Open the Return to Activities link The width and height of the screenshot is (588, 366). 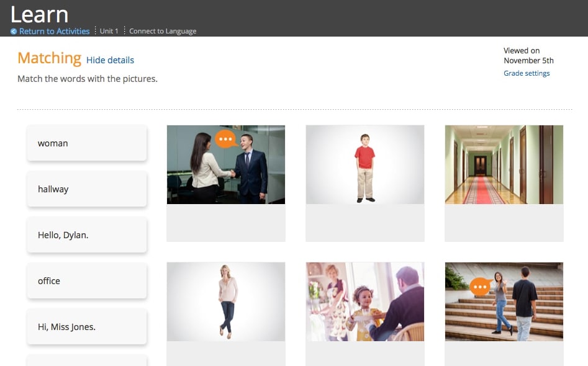coord(54,31)
